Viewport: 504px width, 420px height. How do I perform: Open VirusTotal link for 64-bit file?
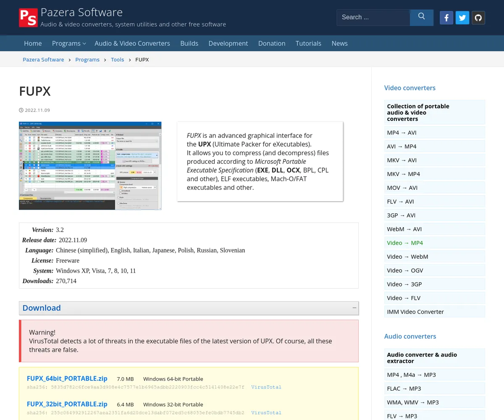point(266,387)
